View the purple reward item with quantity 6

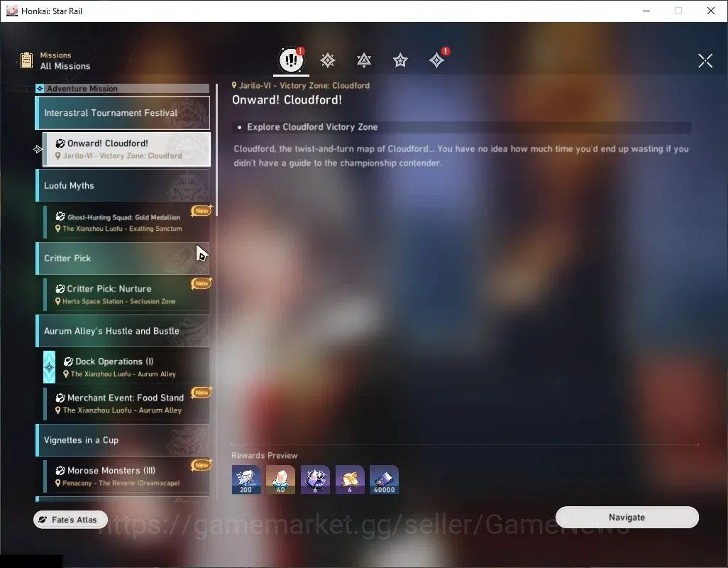[315, 479]
